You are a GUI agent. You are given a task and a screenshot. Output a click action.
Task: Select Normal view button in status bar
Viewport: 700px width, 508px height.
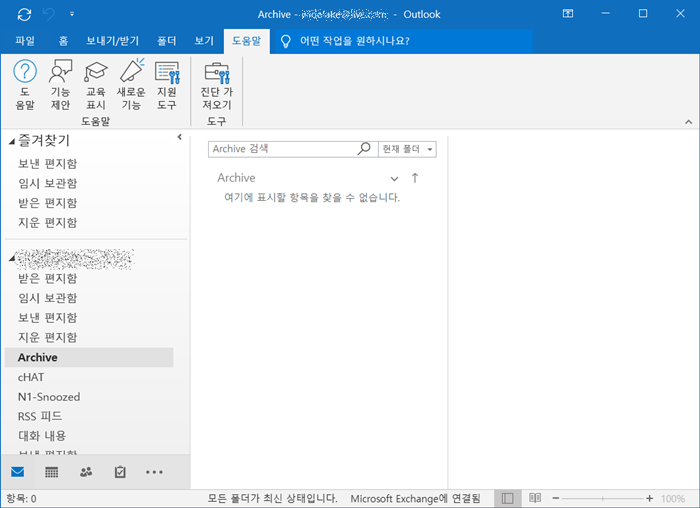click(x=508, y=498)
